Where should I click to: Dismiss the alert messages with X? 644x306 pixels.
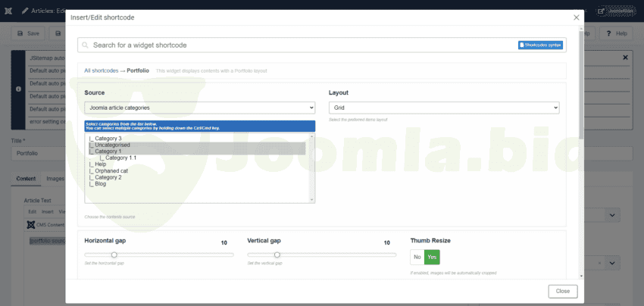pyautogui.click(x=625, y=58)
